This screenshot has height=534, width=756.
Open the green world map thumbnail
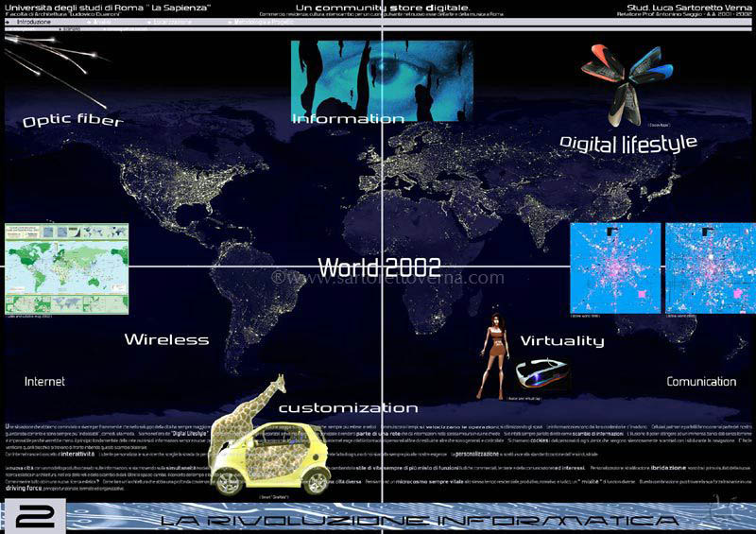point(66,268)
